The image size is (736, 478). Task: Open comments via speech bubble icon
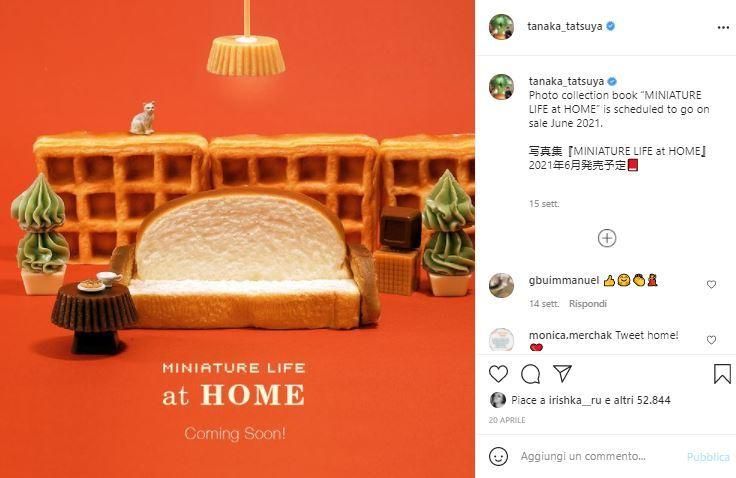point(530,374)
